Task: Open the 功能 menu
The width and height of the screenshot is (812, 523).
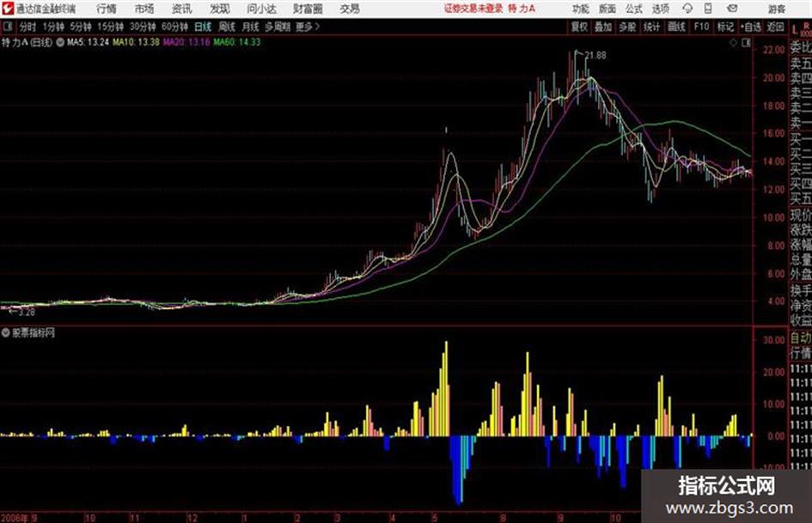Action: [581, 9]
